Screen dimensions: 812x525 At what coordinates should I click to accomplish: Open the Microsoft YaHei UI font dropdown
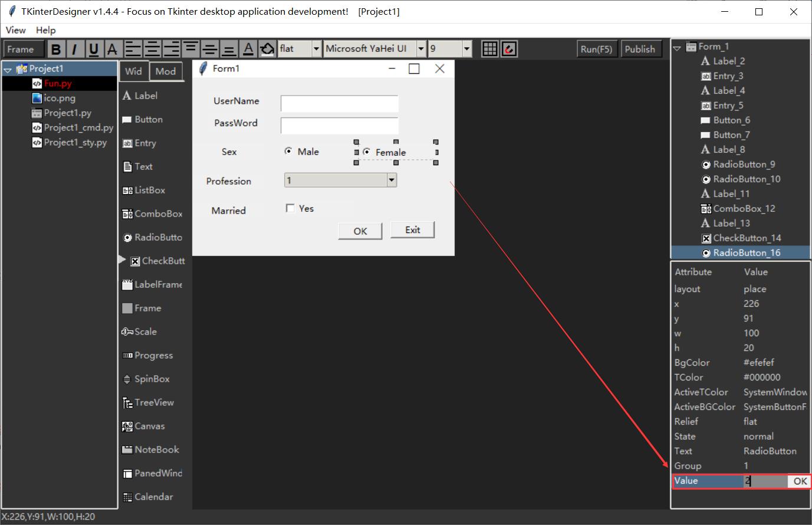(421, 49)
